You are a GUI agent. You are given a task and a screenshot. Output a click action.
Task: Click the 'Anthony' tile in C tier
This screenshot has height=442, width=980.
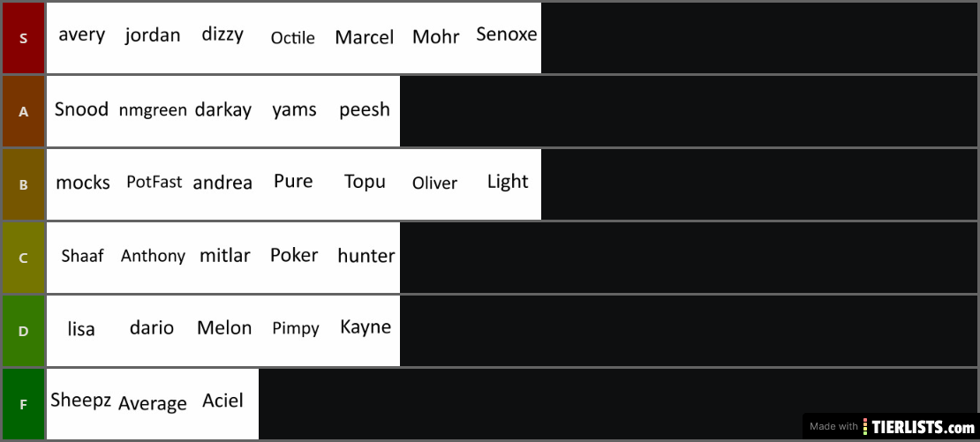point(153,258)
